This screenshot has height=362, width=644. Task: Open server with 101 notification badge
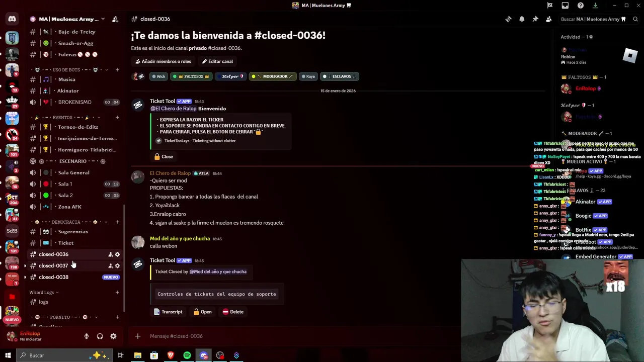[x=12, y=150]
